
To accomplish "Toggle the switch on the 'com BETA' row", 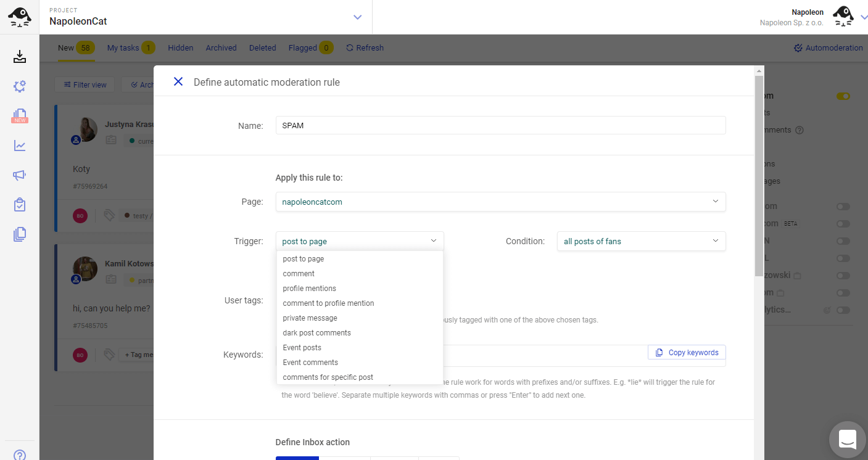I will coord(843,224).
